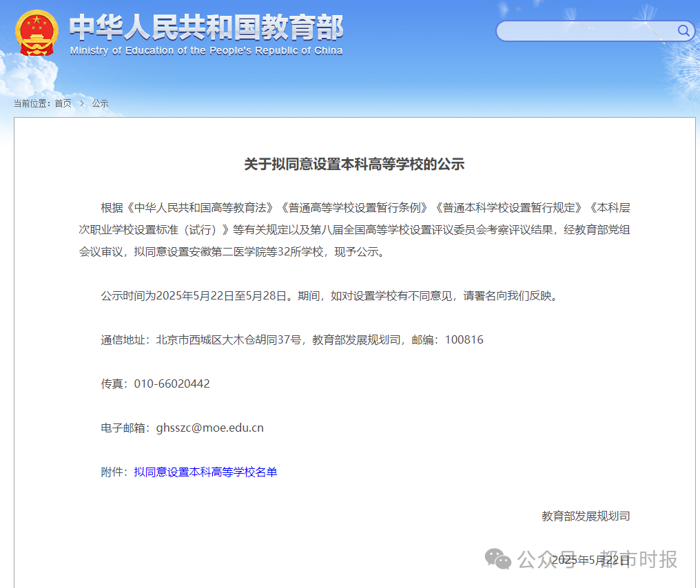Click the 当前位置 label
This screenshot has height=588, width=700.
[32, 103]
